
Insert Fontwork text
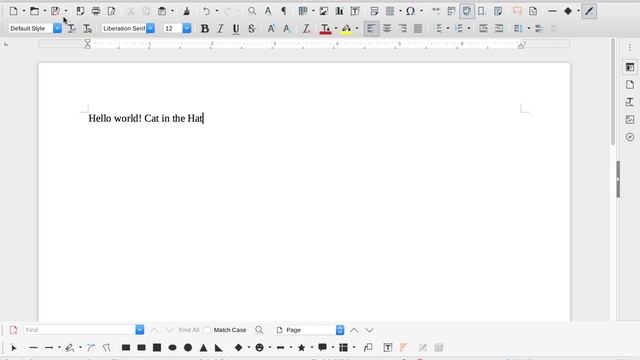403,348
